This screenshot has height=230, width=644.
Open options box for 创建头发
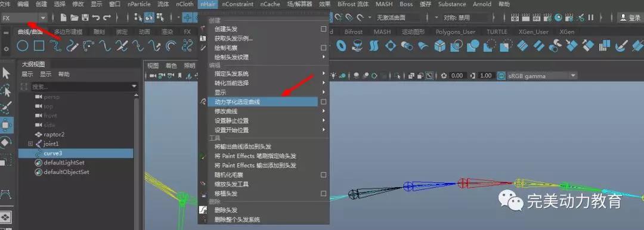coord(323,29)
